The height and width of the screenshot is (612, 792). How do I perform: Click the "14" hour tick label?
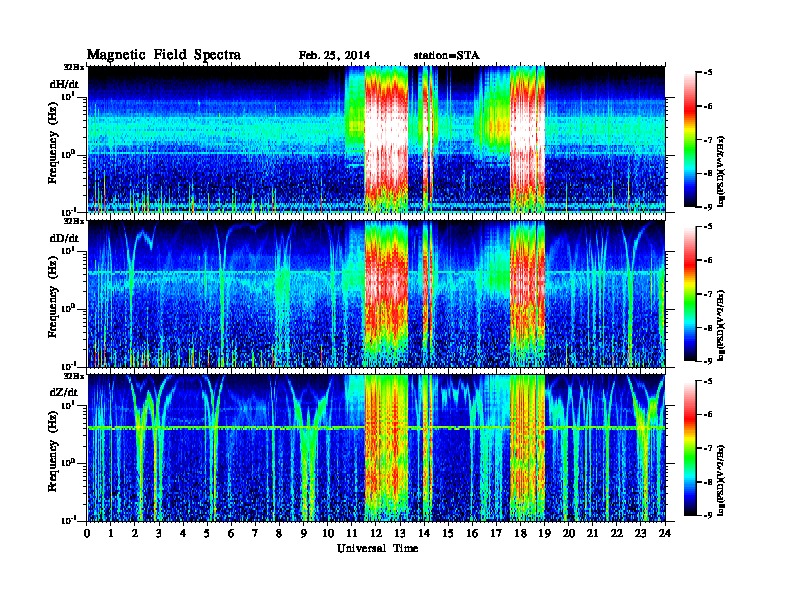pyautogui.click(x=424, y=533)
